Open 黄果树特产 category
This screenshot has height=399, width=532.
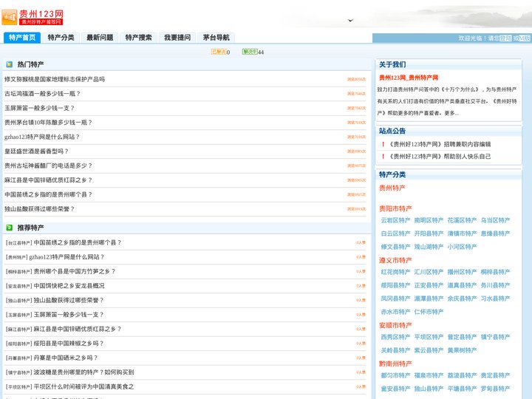(x=462, y=350)
